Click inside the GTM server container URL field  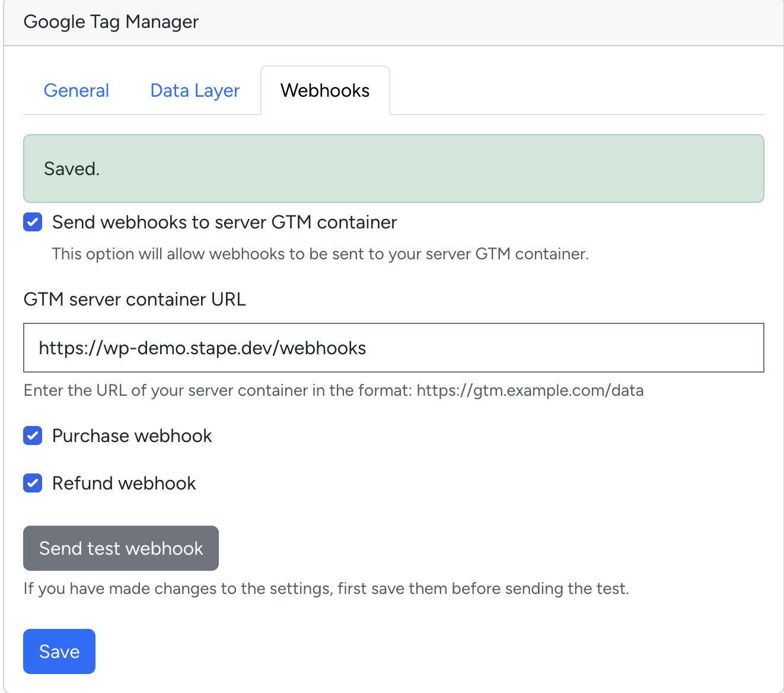tap(394, 348)
